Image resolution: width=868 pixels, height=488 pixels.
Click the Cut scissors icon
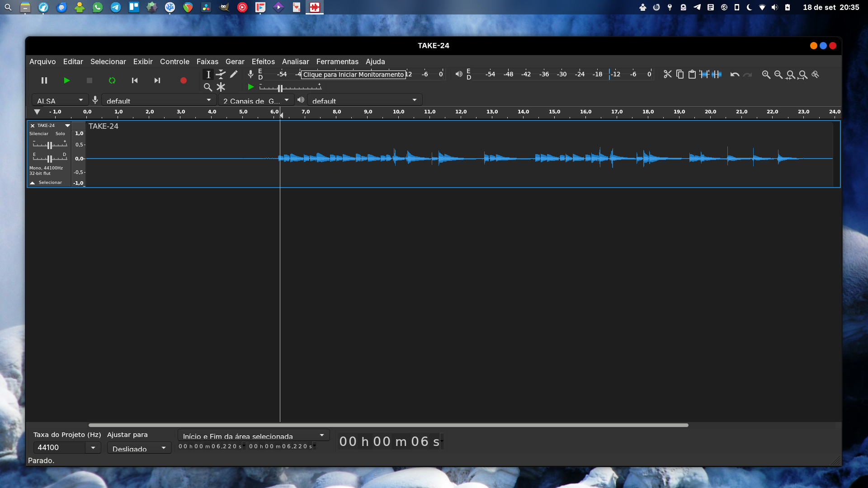point(667,74)
